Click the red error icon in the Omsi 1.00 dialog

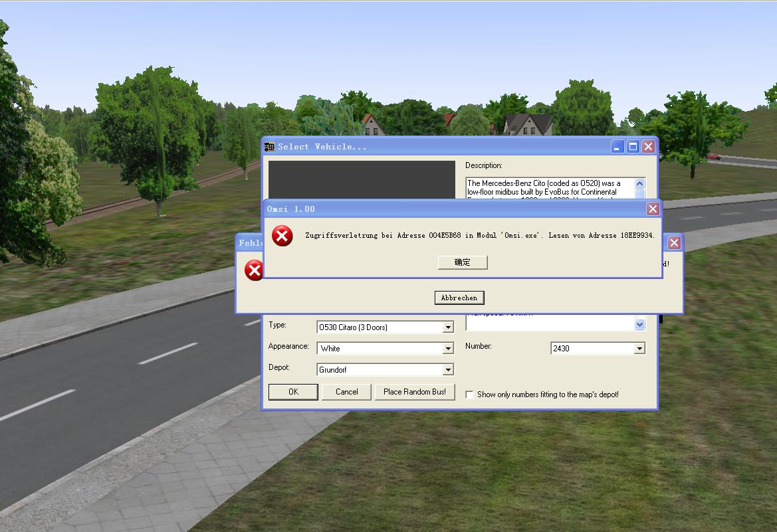pos(282,236)
